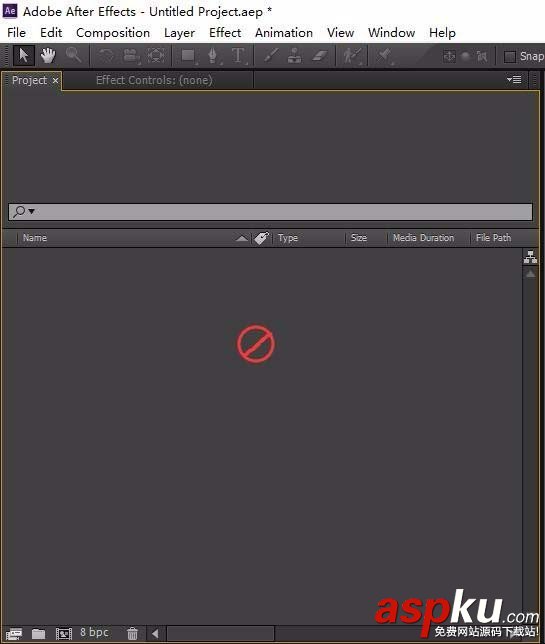Click the View Axis Mode icon
Image resolution: width=545 pixels, height=644 pixels.
click(x=482, y=56)
